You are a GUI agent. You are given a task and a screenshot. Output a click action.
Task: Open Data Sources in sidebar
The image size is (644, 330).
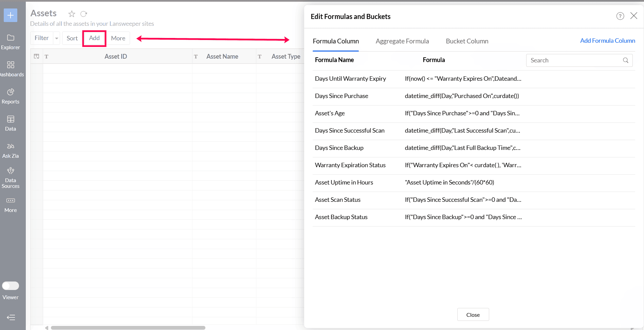pyautogui.click(x=11, y=171)
